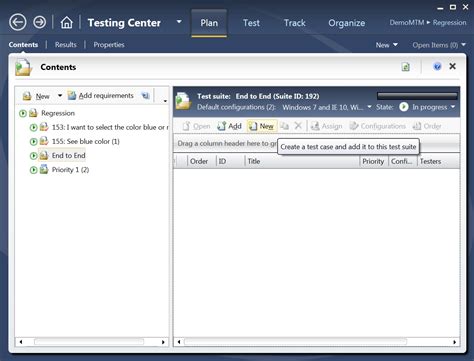Click the test suite progress bar

[417, 96]
